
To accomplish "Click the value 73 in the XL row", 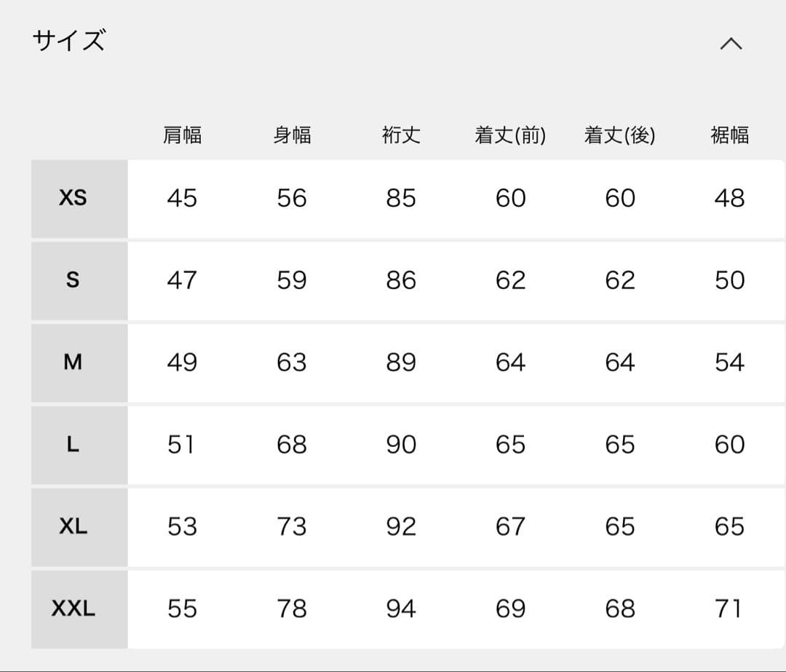I will 291,526.
